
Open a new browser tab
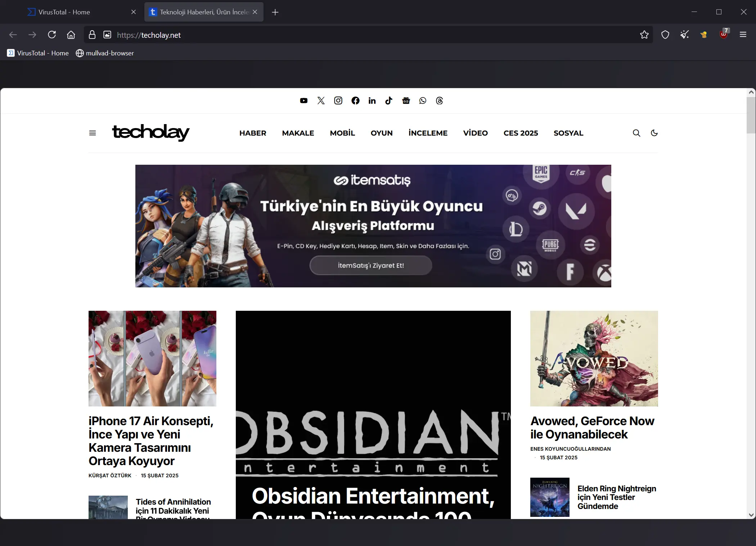275,12
